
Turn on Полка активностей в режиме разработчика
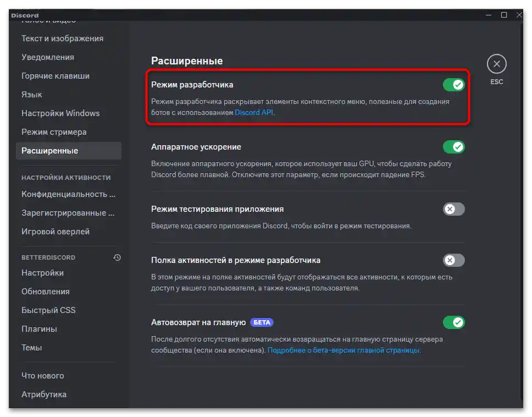[453, 260]
